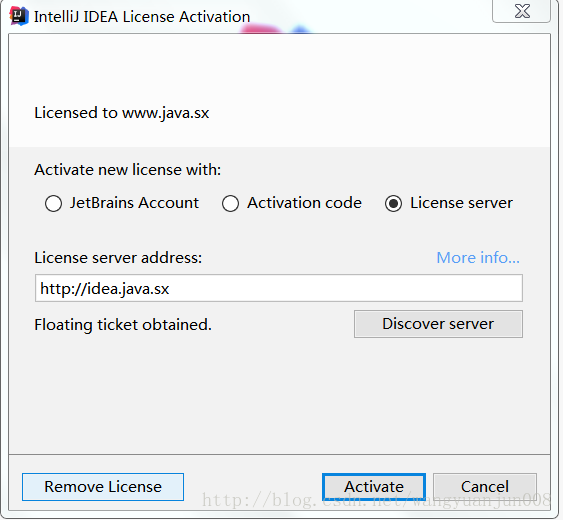Close the License Activation dialog with X

pyautogui.click(x=522, y=11)
